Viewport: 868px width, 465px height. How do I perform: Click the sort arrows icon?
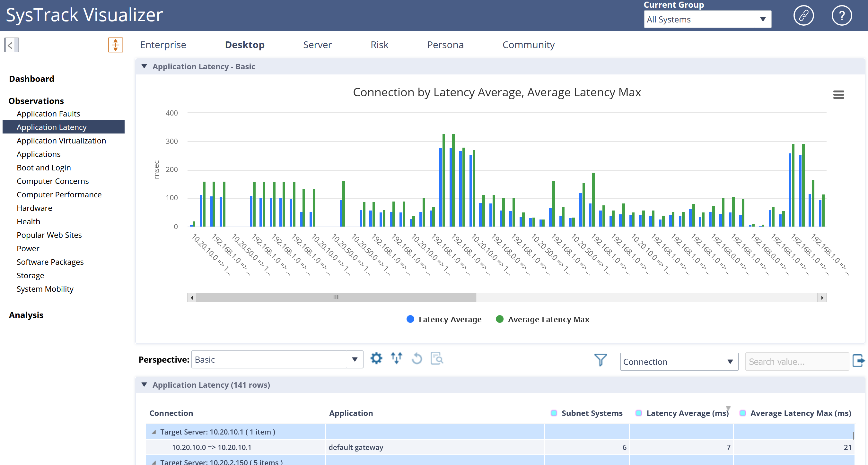[396, 358]
